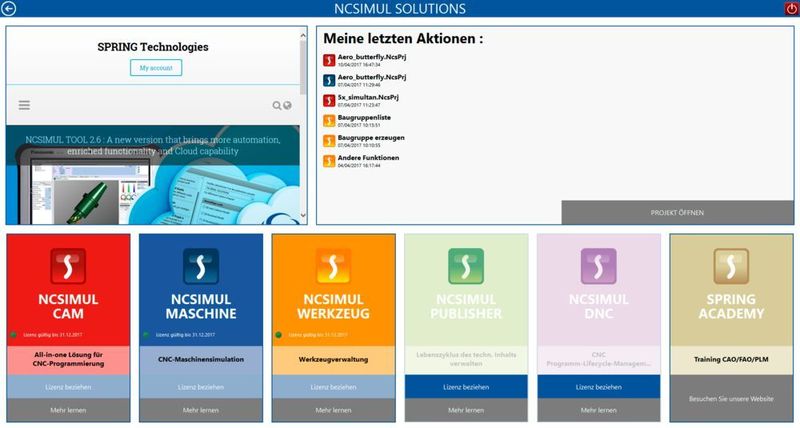
Task: Click the NCSIMUL MASCHINE blue logo icon
Action: click(x=201, y=266)
